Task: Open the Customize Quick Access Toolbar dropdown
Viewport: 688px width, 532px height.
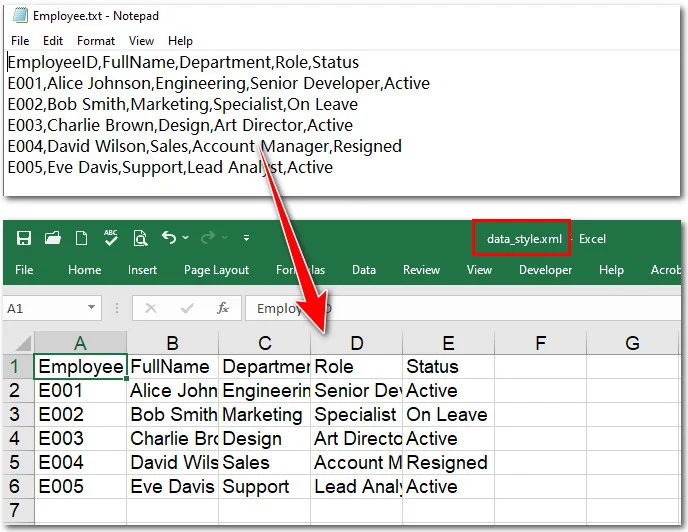Action: point(246,238)
